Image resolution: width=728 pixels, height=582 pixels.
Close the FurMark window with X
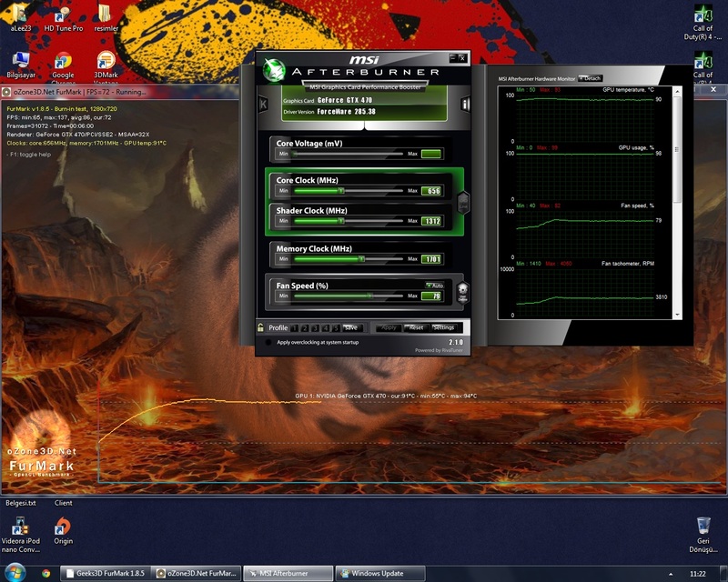pyautogui.click(x=713, y=89)
